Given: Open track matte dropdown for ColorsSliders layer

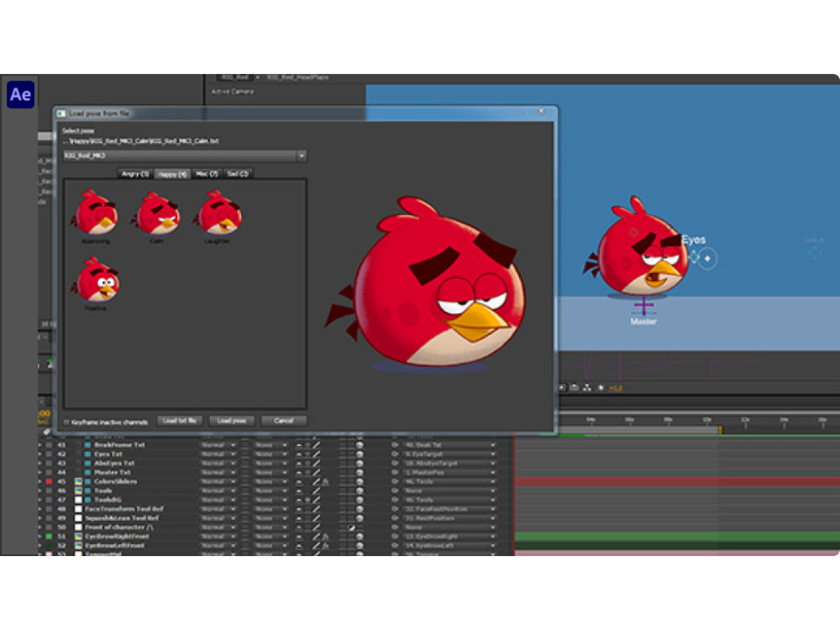Looking at the screenshot, I should 270,481.
